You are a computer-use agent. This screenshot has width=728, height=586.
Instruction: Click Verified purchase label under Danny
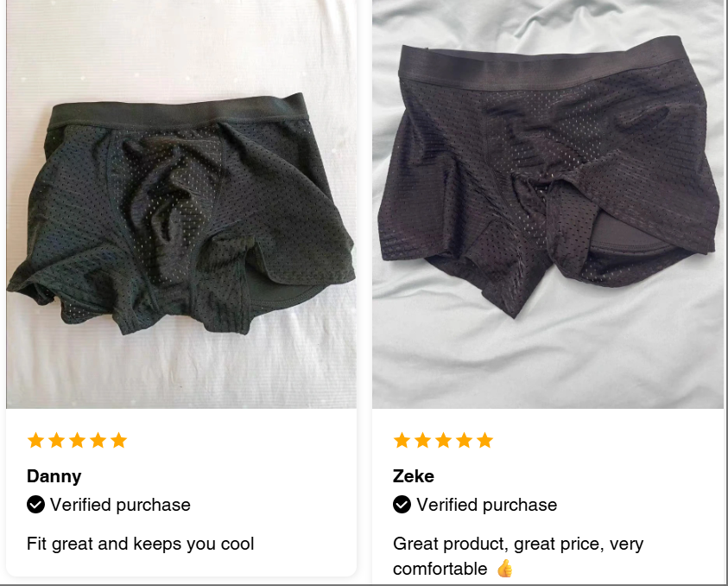[x=120, y=505]
